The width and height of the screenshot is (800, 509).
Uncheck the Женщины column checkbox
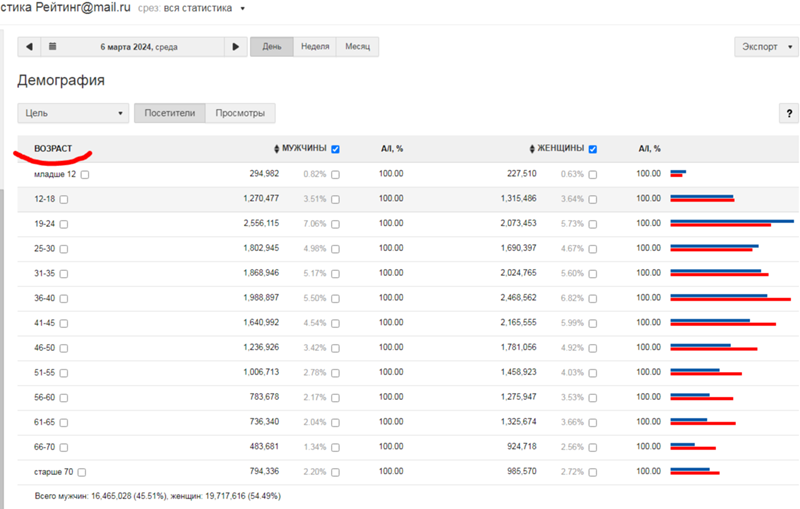click(594, 149)
